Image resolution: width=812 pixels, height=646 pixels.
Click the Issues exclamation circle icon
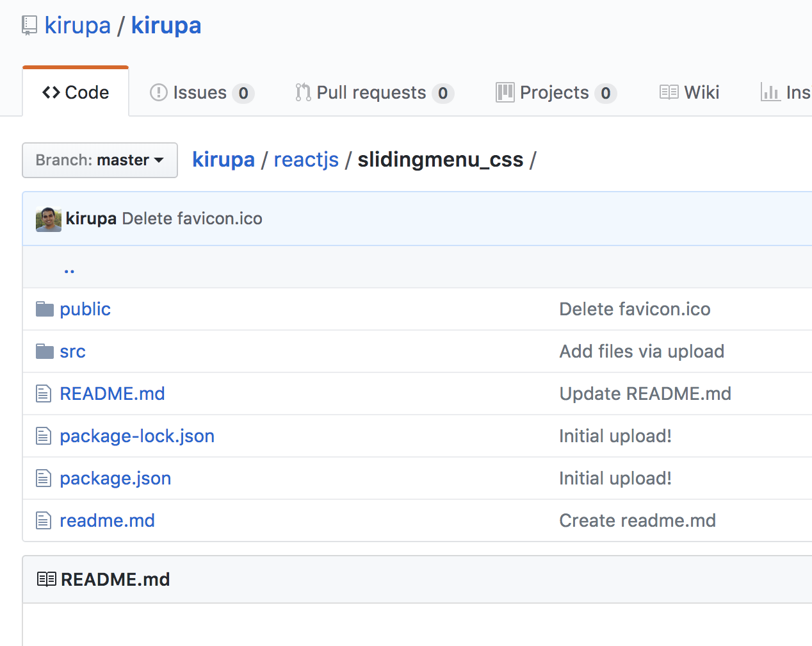coord(158,92)
